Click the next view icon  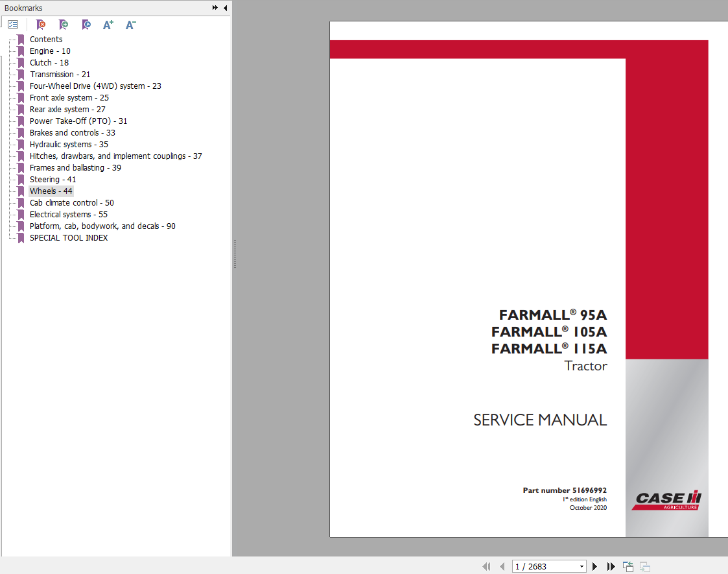pyautogui.click(x=645, y=567)
